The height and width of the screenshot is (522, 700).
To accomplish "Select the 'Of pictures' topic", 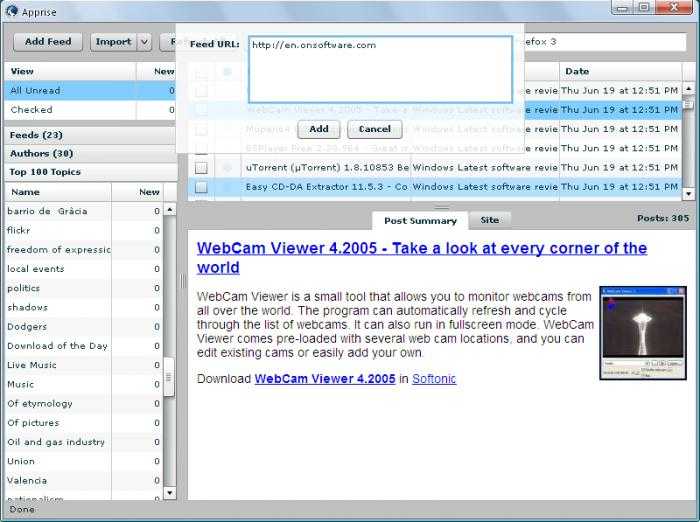I will (x=84, y=422).
